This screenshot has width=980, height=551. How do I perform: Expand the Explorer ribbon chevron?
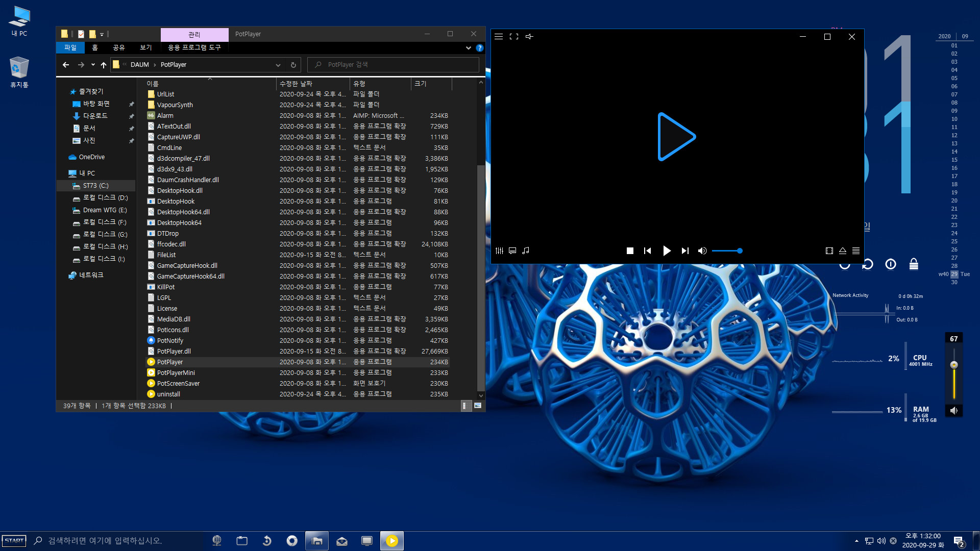(x=468, y=48)
